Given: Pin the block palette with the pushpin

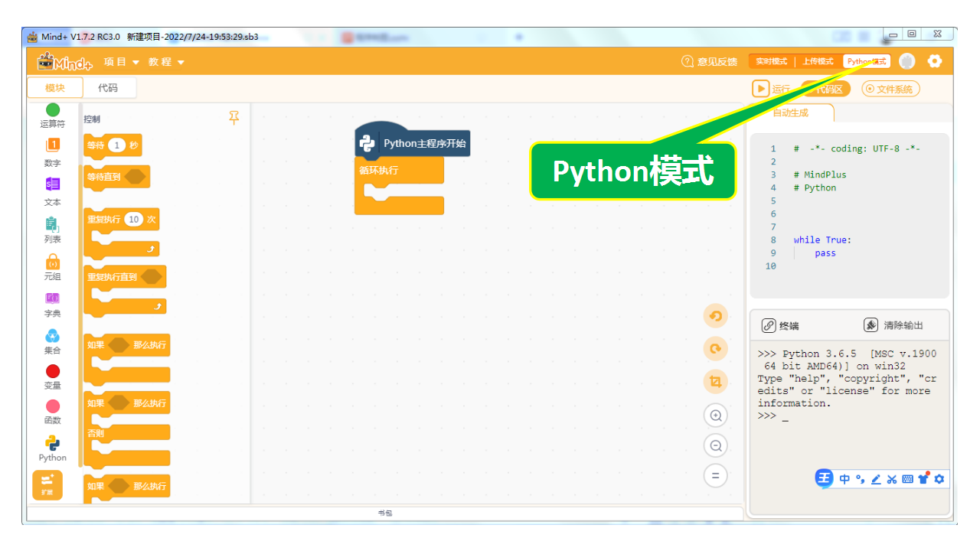Looking at the screenshot, I should (234, 118).
